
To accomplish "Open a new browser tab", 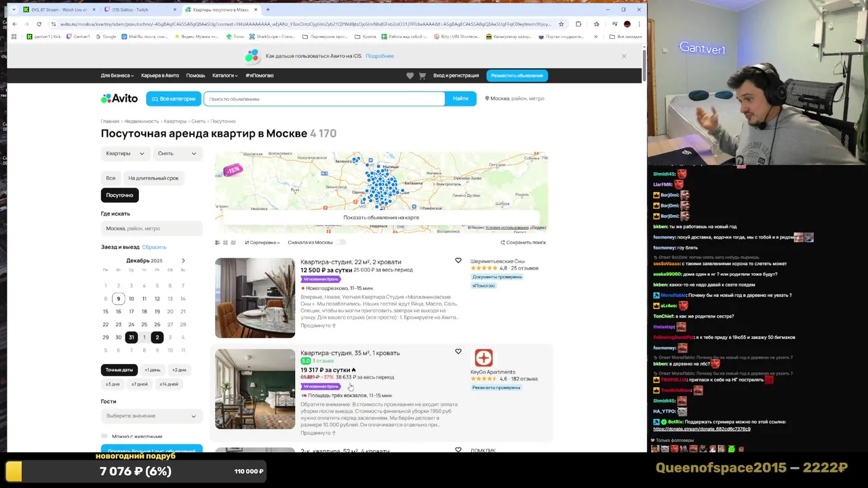I will click(268, 9).
